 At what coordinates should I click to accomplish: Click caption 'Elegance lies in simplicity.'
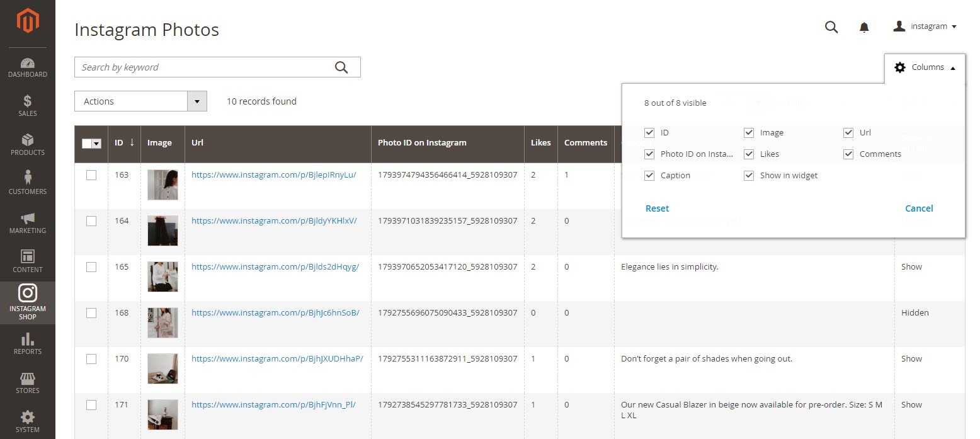669,267
